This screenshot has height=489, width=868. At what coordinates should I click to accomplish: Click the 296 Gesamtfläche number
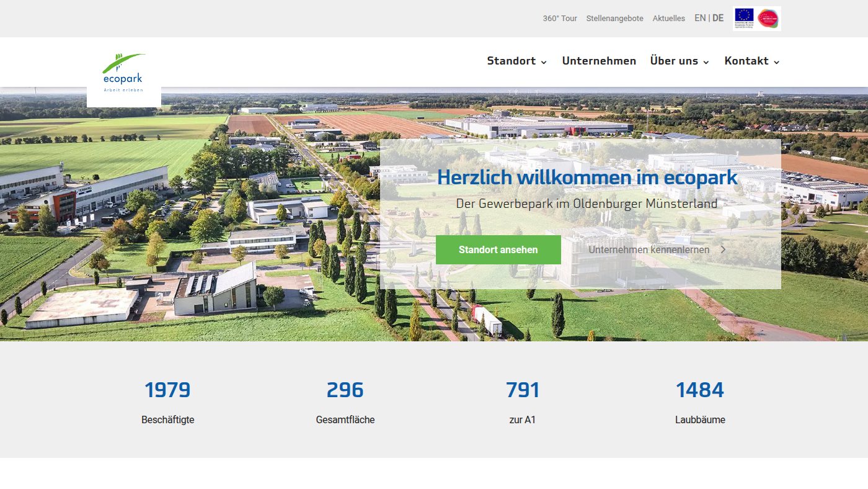coord(345,390)
